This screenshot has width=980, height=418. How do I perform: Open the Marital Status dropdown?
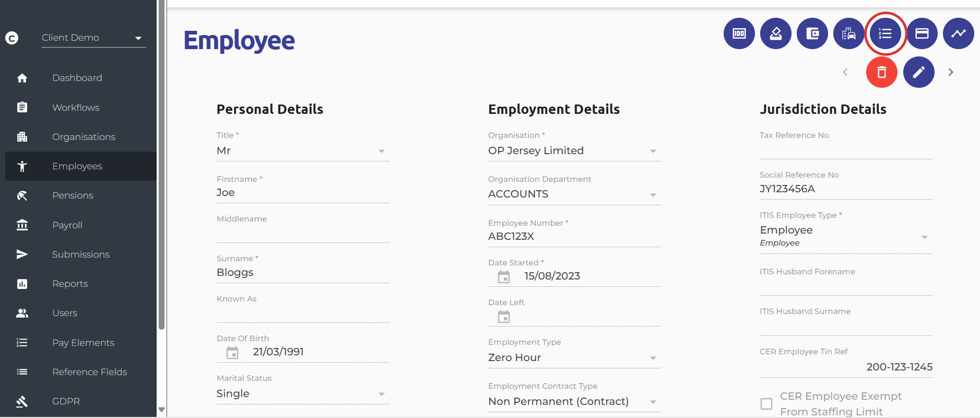[x=303, y=394]
